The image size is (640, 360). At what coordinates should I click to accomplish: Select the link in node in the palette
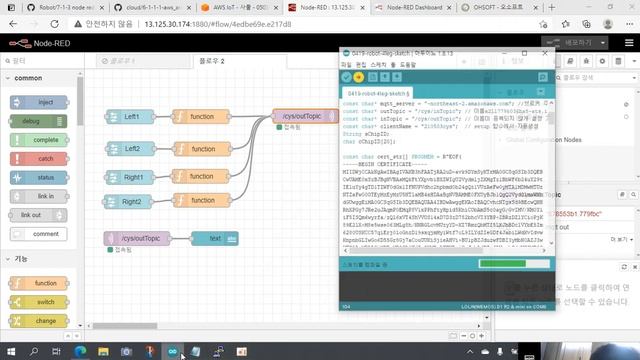coord(39,196)
